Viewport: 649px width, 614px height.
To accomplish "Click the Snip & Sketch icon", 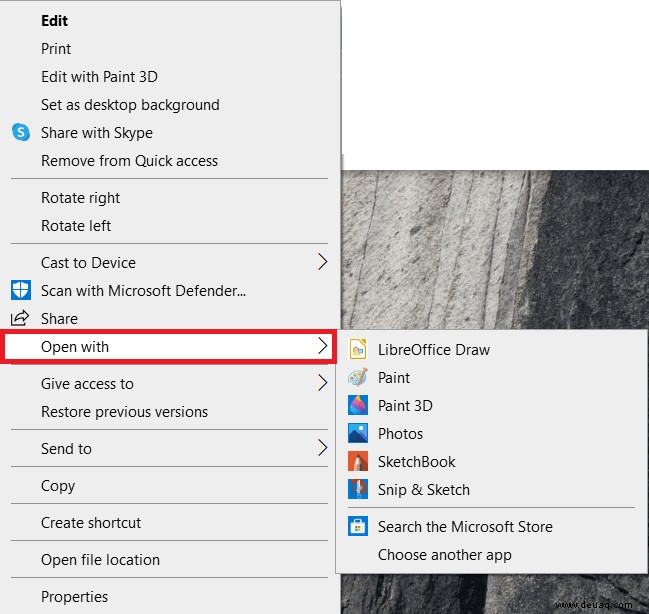I will [358, 489].
